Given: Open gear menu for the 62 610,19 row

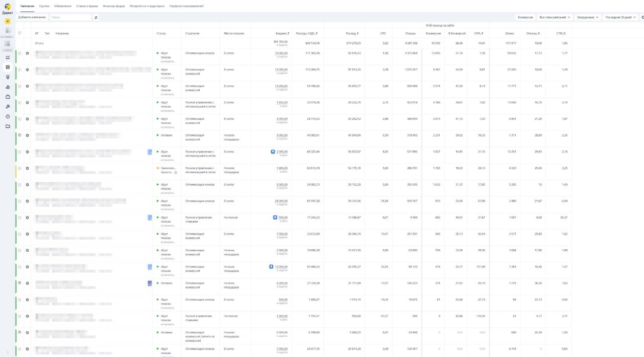Looking at the screenshot, I should tap(28, 168).
